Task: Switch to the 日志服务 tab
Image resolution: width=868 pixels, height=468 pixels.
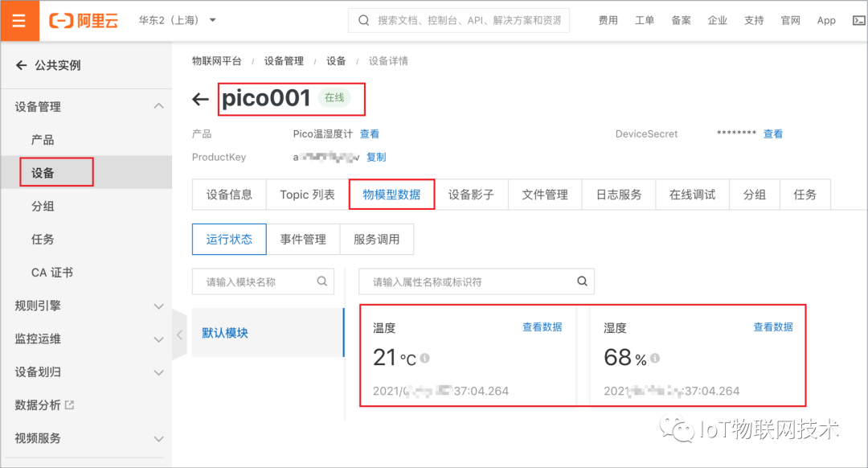Action: [619, 195]
